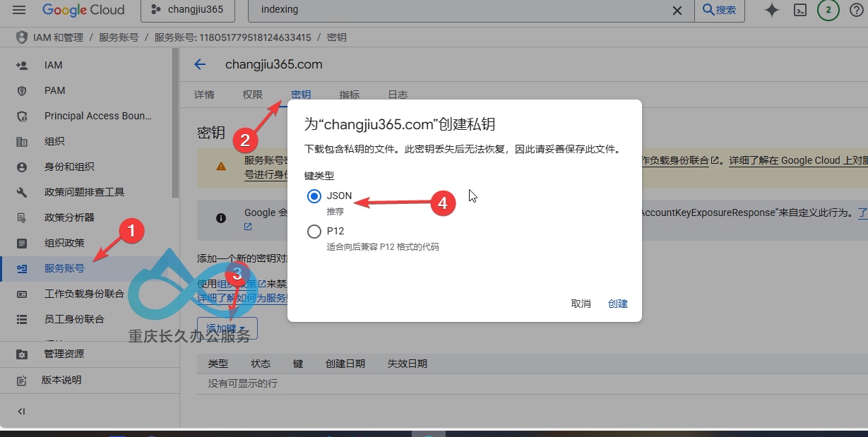This screenshot has height=437, width=868.
Task: Open the main navigation hamburger menu
Action: [19, 10]
